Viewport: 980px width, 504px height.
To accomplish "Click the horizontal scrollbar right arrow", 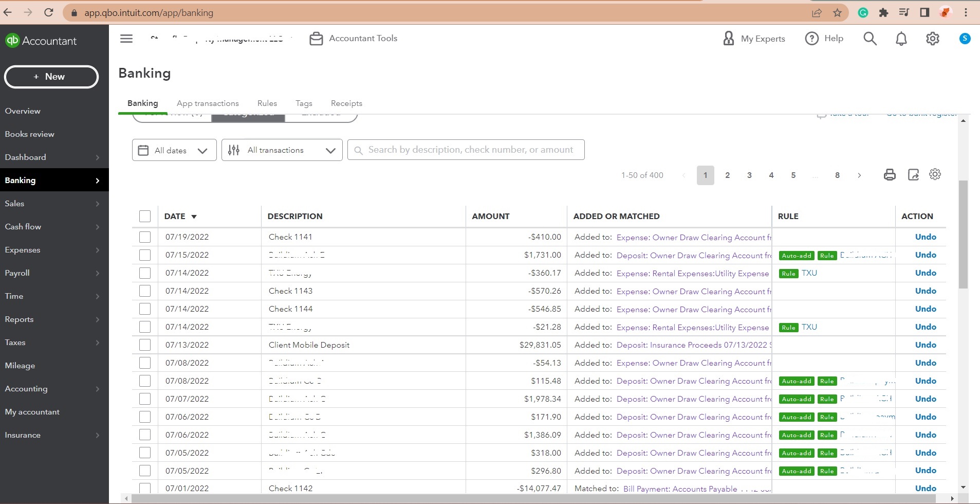I will [952, 499].
